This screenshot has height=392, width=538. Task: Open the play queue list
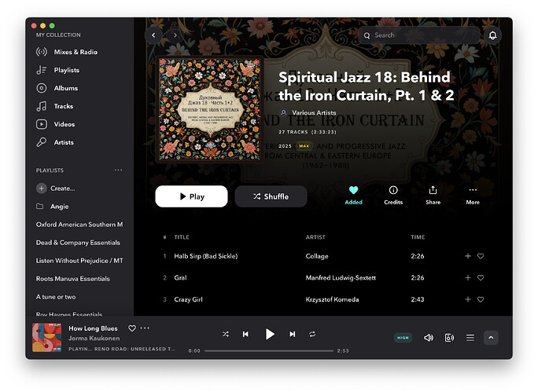click(x=470, y=337)
